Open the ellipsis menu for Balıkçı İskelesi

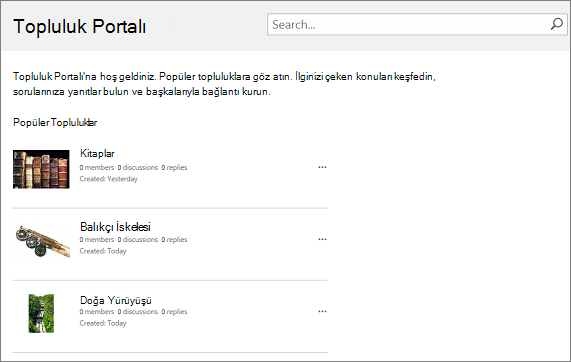(322, 239)
